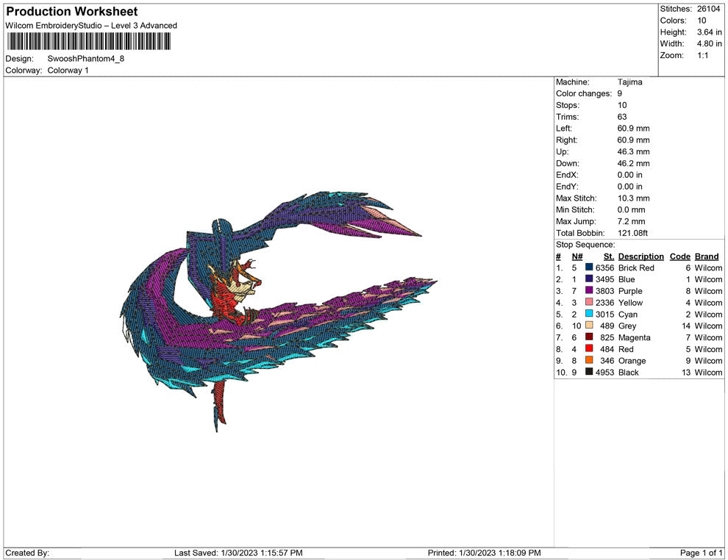The width and height of the screenshot is (728, 560).
Task: Select the Colorway 1 text
Action: tap(68, 71)
